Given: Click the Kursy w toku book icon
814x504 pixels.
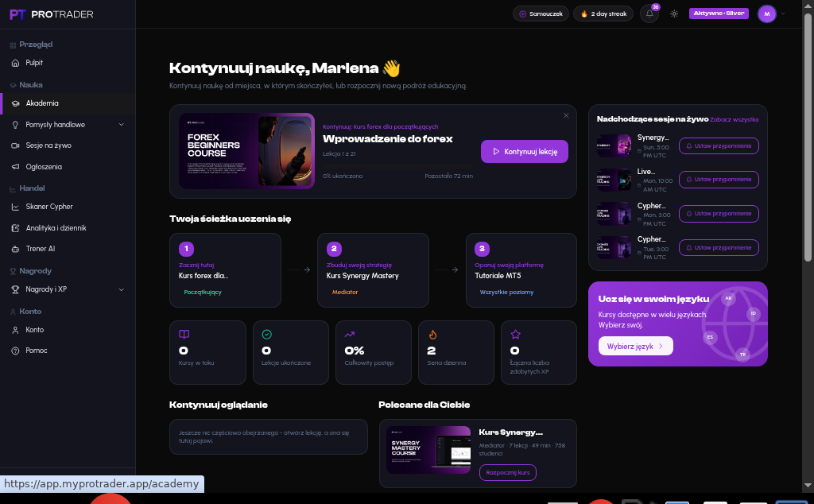Looking at the screenshot, I should point(184,334).
